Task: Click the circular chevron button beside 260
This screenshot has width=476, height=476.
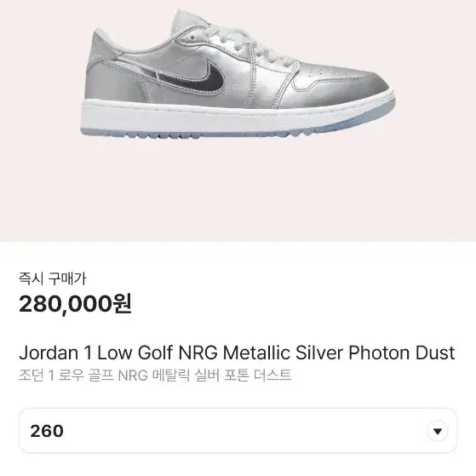Action: point(437,431)
